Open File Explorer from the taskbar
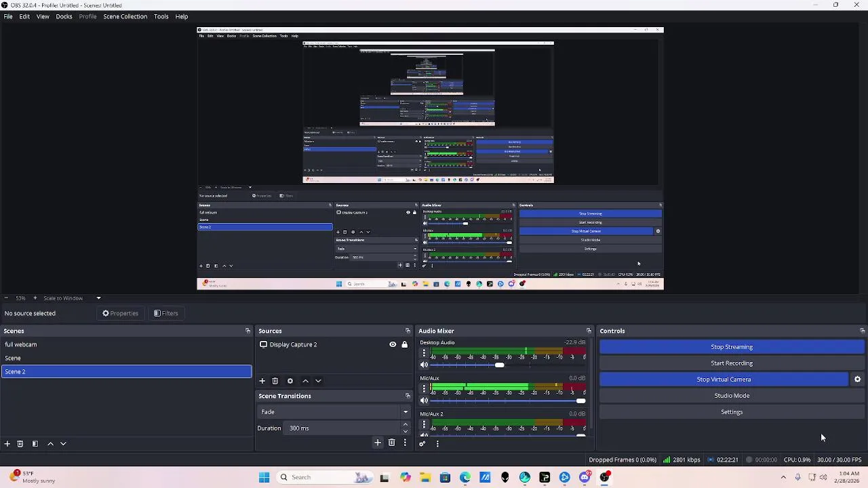Viewport: 868px width, 488px height. point(425,477)
